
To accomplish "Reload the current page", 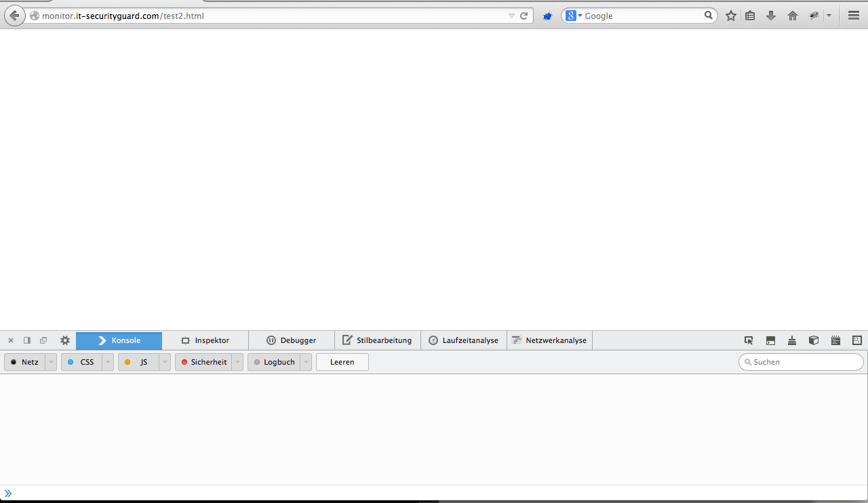I will pos(524,16).
